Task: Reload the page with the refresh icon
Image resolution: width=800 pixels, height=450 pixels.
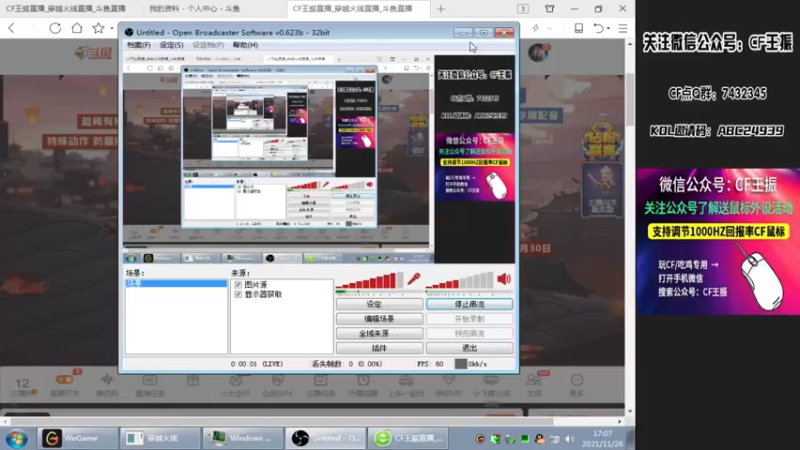Action: click(x=55, y=28)
